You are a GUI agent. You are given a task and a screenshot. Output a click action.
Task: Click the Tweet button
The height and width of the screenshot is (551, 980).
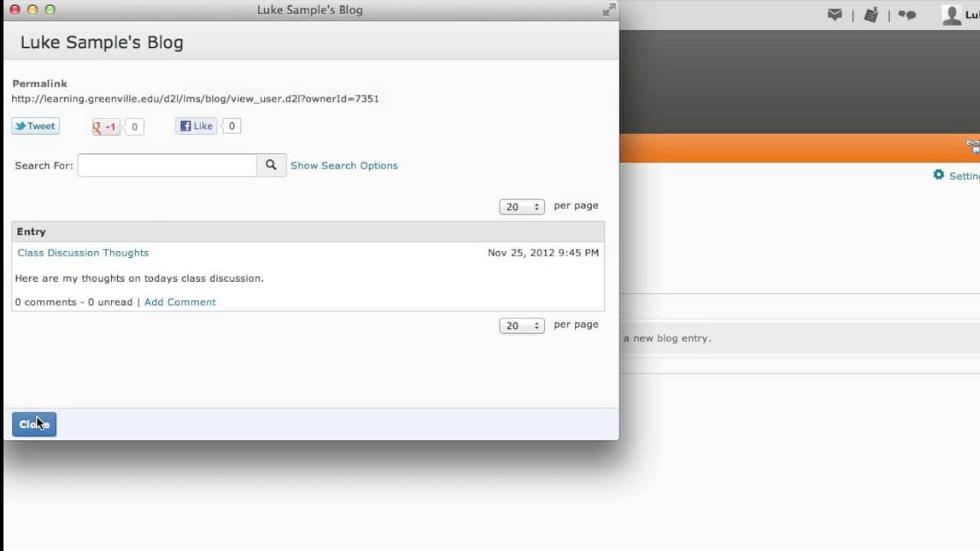click(35, 126)
